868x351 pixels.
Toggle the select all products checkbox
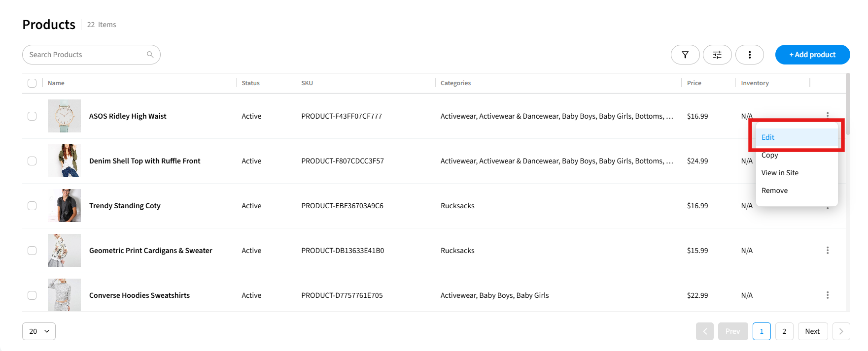click(32, 83)
